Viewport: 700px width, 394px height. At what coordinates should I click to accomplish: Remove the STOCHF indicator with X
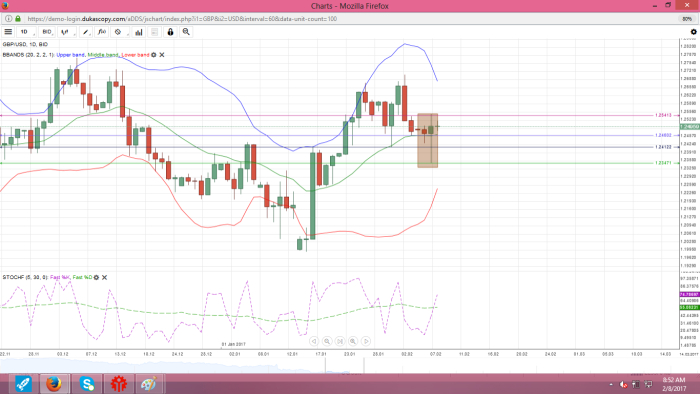pyautogui.click(x=104, y=278)
